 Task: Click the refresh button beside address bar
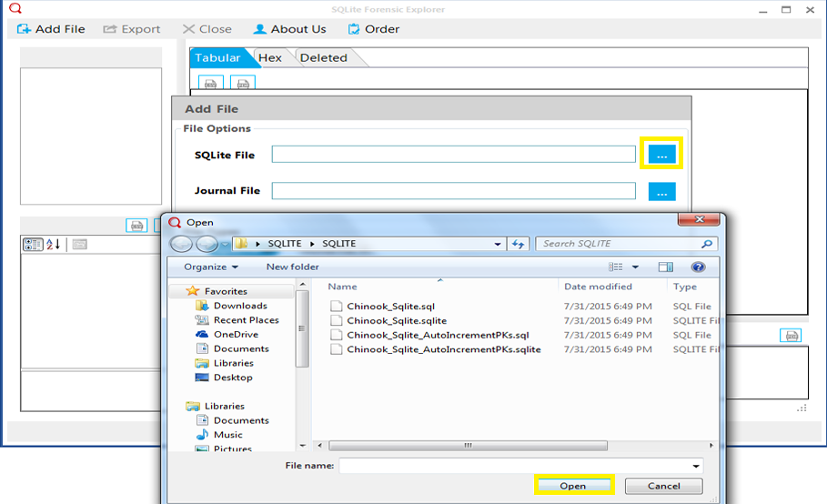518,244
